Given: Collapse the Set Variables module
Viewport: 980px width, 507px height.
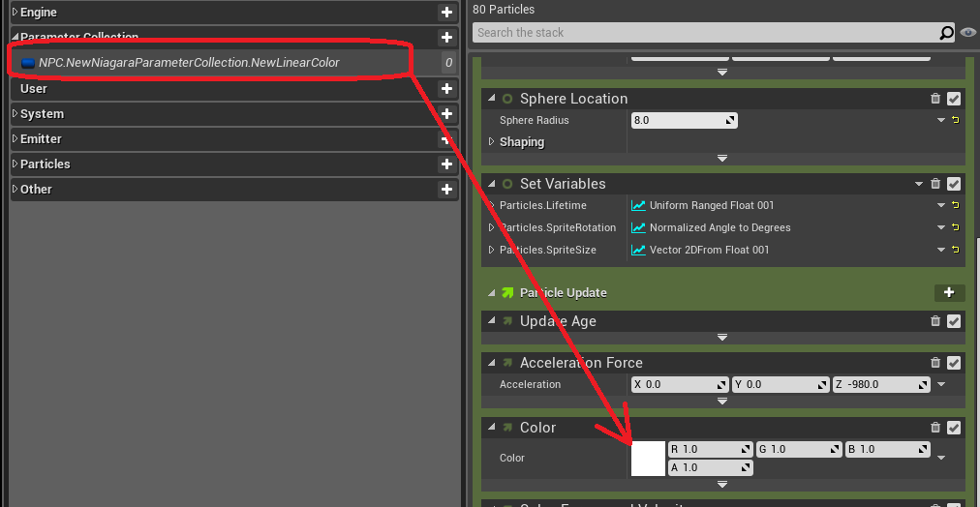Looking at the screenshot, I should coord(491,184).
